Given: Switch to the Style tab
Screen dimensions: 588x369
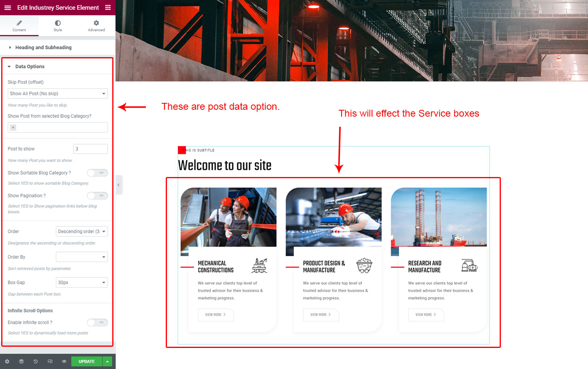Looking at the screenshot, I should coord(58,26).
